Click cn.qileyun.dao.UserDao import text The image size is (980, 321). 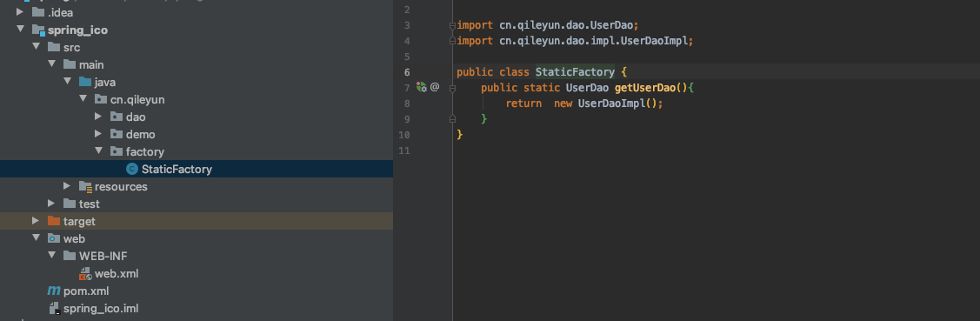[566, 25]
